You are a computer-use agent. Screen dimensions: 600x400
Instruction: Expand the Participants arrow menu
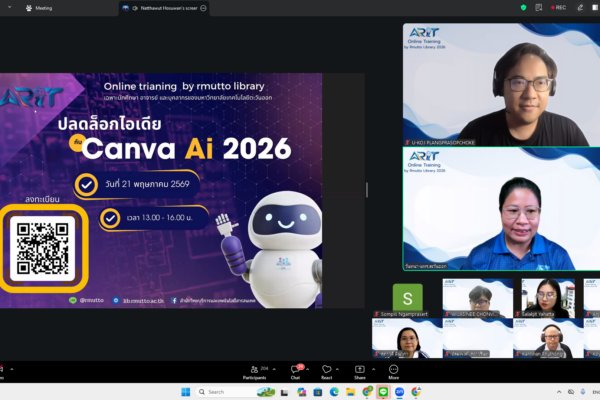coord(274,369)
